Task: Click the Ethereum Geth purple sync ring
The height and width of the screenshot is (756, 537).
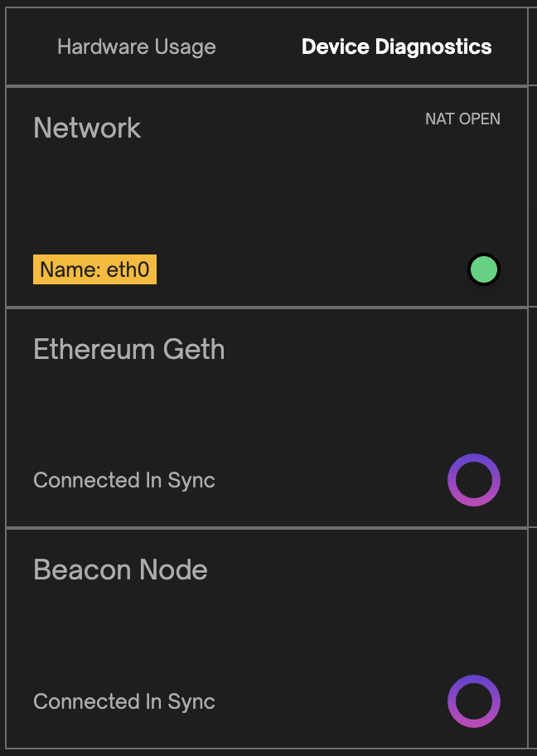Action: click(x=474, y=480)
